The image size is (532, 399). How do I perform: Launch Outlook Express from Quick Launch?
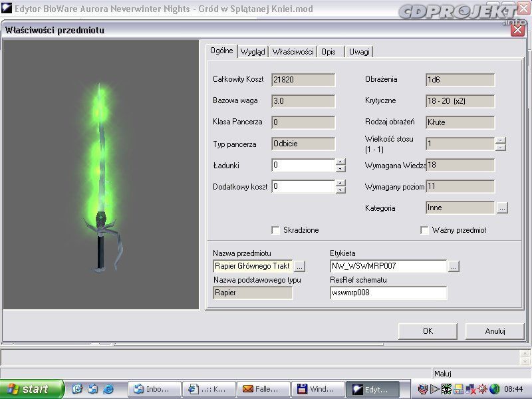point(92,389)
